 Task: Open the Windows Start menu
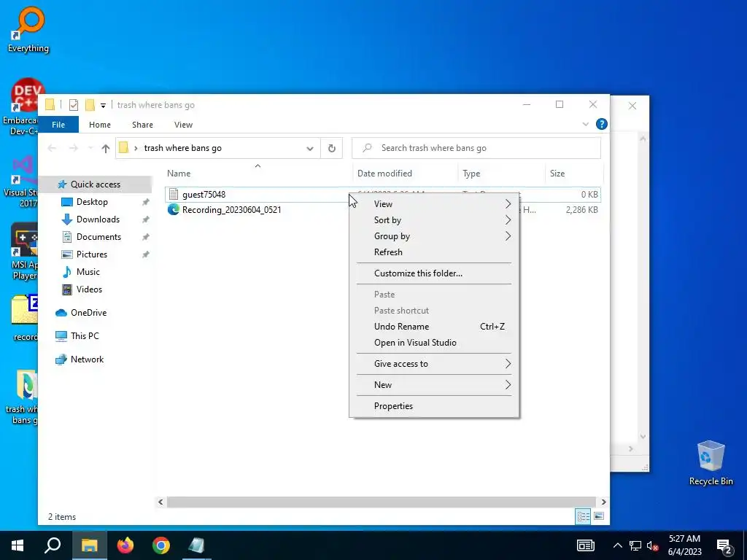tap(18, 545)
